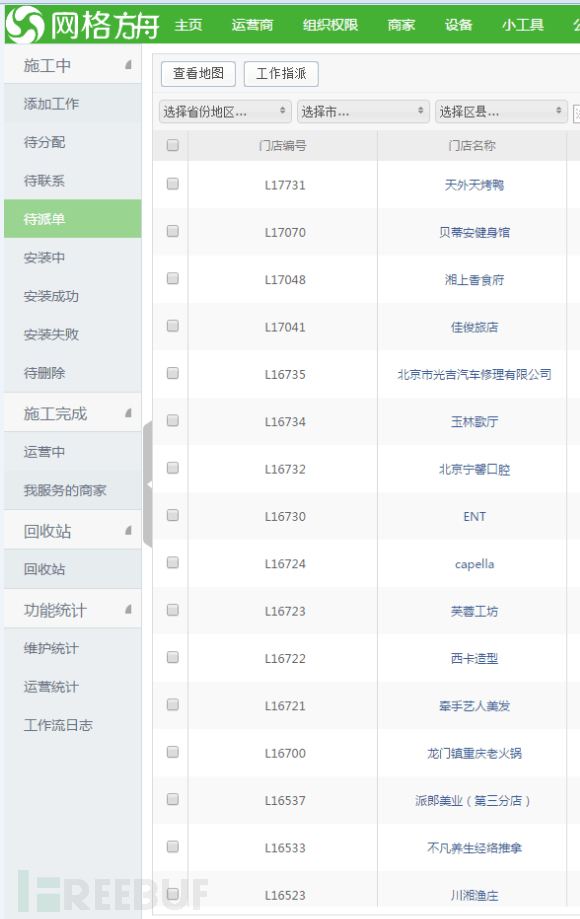This screenshot has width=580, height=919.
Task: Click the 查看地图 button
Action: point(198,73)
